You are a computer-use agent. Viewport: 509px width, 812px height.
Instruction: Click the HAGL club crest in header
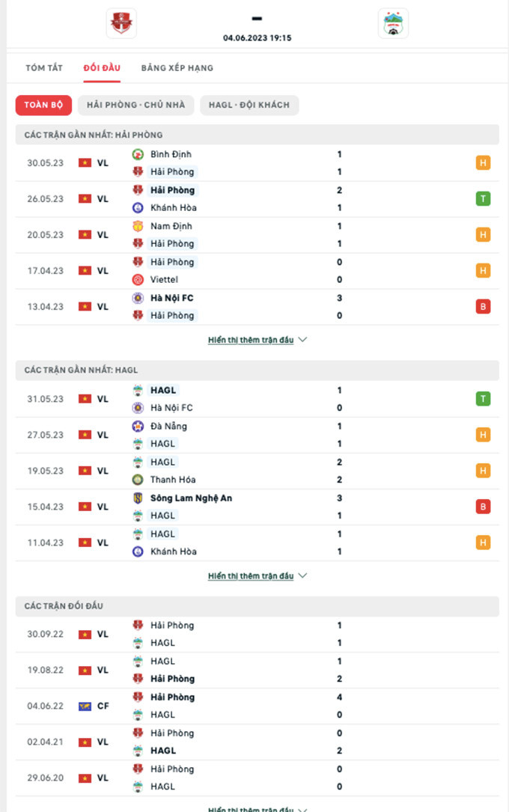pos(393,23)
